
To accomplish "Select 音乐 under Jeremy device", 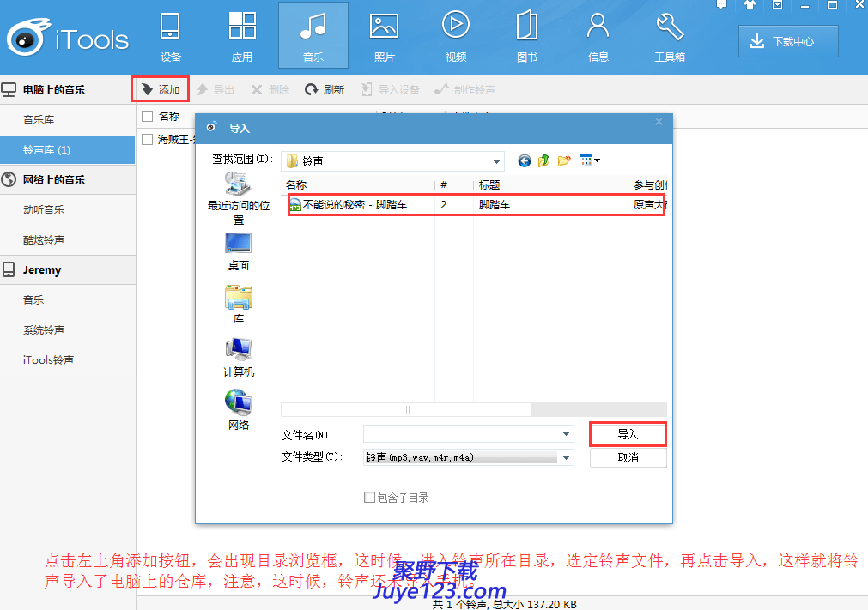I will (x=68, y=299).
